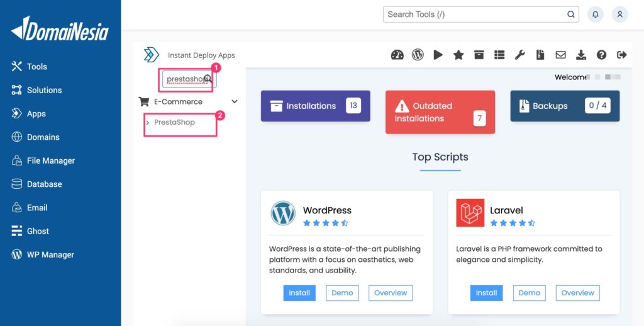The image size is (644, 326).
Task: Open the Apps sidebar menu
Action: (x=28, y=114)
